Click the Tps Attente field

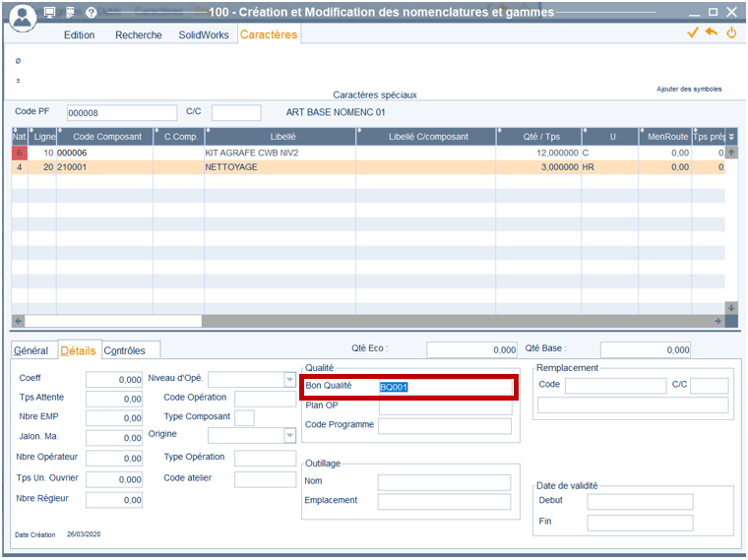click(114, 399)
